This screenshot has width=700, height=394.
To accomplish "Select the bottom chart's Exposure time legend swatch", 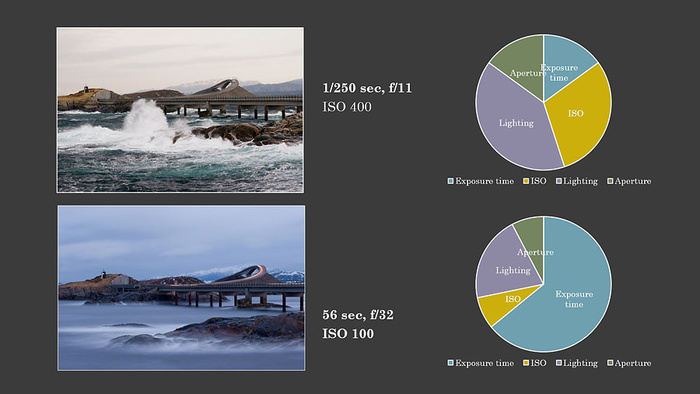I will click(x=450, y=363).
